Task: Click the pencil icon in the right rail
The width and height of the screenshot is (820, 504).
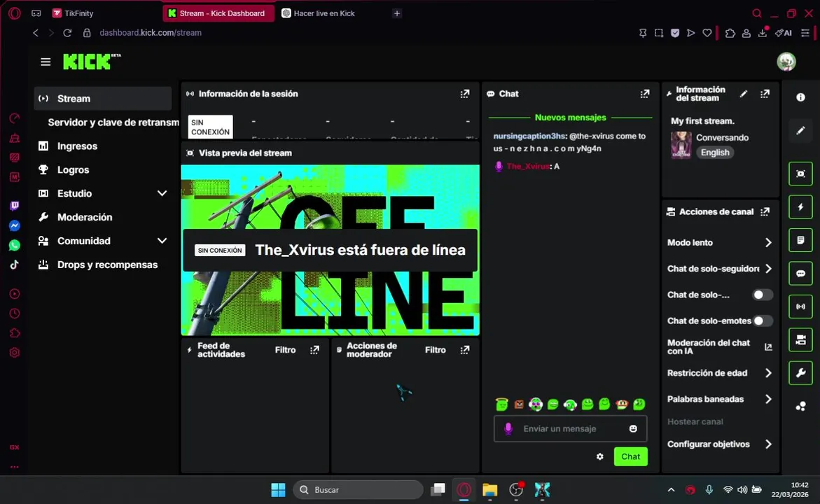Action: (800, 130)
